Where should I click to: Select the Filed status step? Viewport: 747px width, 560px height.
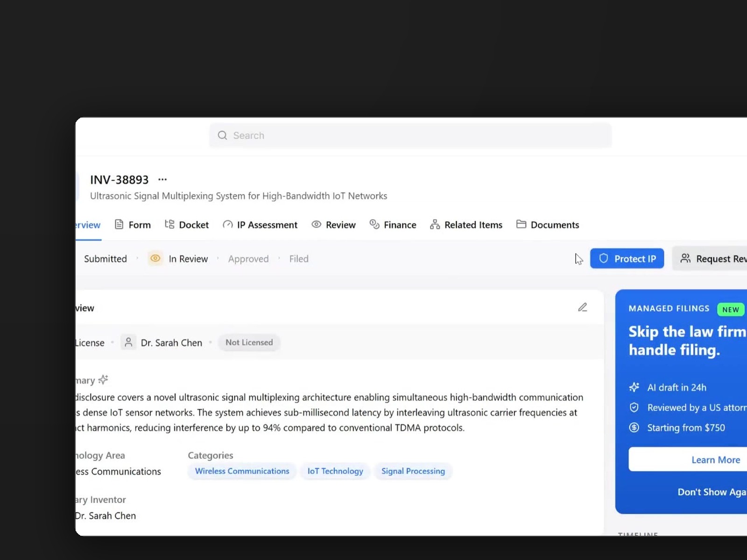(299, 259)
